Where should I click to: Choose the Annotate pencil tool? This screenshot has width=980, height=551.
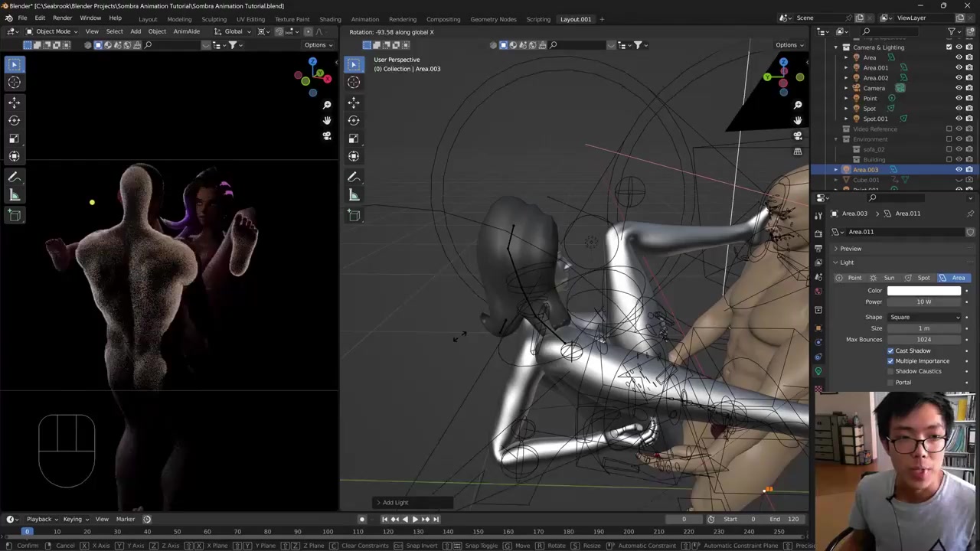[x=14, y=177]
